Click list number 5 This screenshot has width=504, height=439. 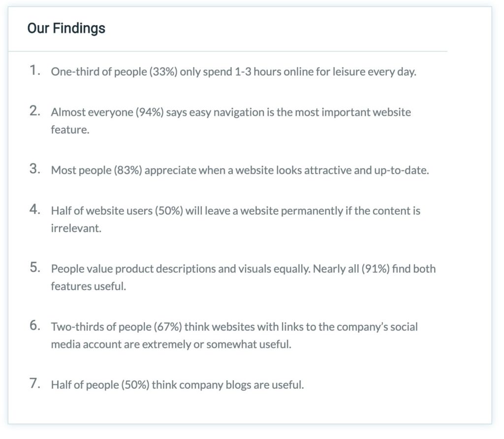point(34,268)
